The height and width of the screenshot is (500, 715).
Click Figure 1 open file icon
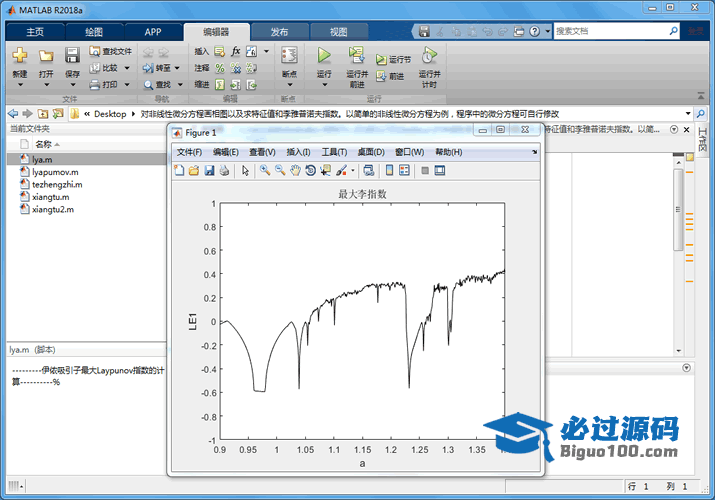194,170
